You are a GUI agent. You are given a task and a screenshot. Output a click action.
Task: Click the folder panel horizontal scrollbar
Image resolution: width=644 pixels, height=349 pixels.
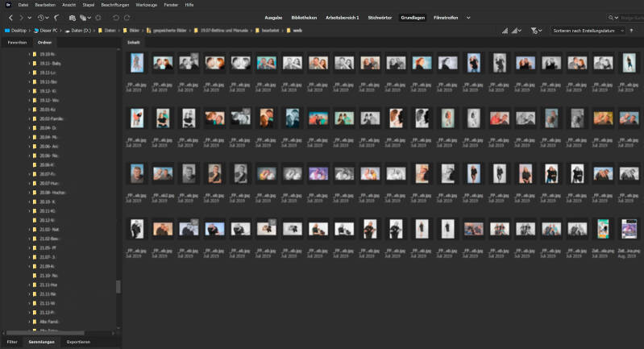(45, 333)
